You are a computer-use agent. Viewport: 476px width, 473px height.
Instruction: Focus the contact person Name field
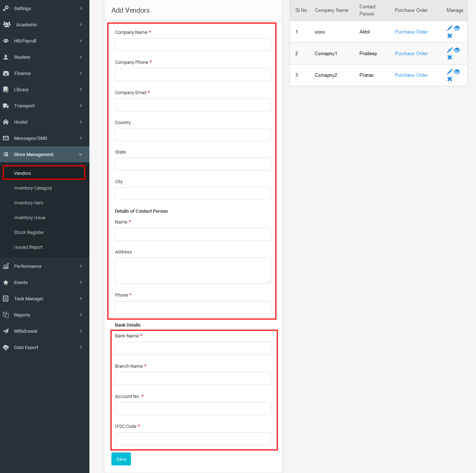(193, 234)
